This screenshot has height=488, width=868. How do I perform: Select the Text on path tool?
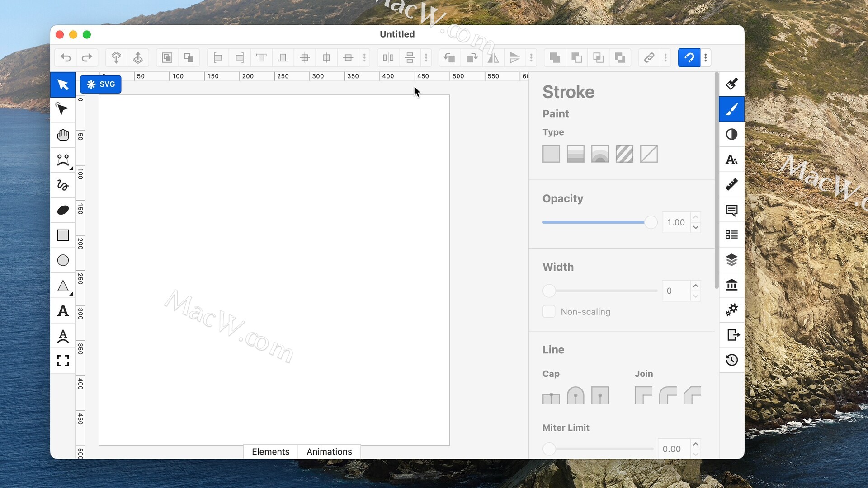(63, 336)
